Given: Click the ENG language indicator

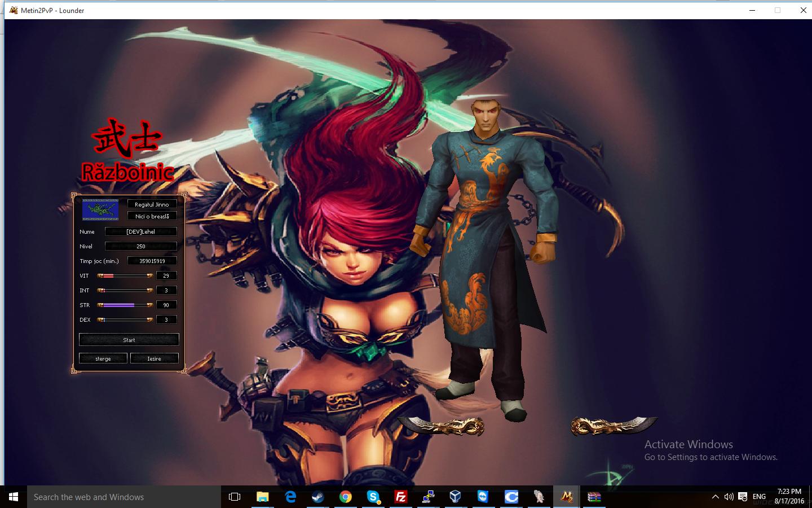Looking at the screenshot, I should click(x=760, y=497).
